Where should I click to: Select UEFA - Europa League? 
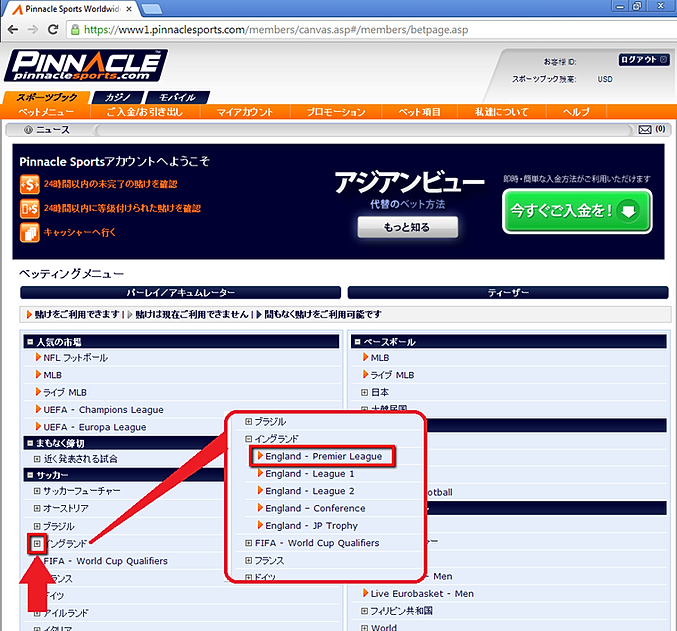[x=95, y=427]
